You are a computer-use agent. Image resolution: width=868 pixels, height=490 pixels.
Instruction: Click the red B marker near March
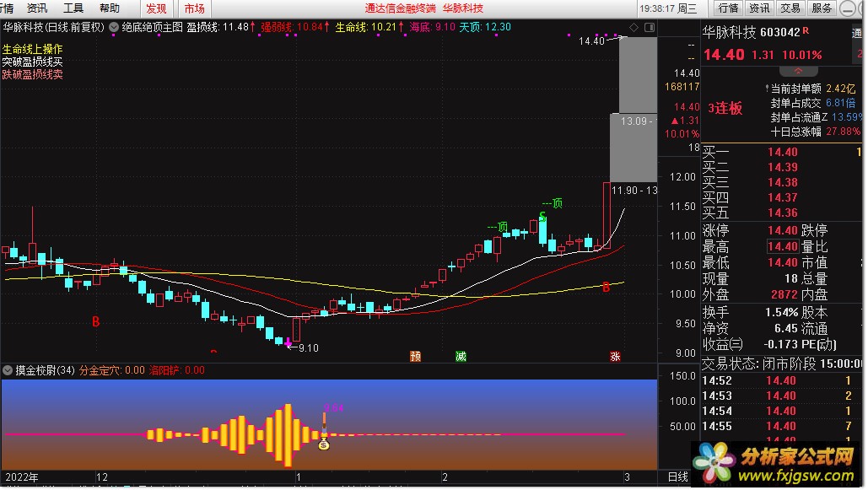[x=607, y=288]
